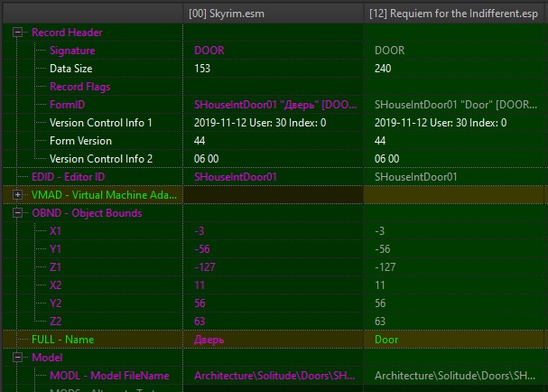Click the SHouseIntDoor01 "Door" FormID cell

456,105
